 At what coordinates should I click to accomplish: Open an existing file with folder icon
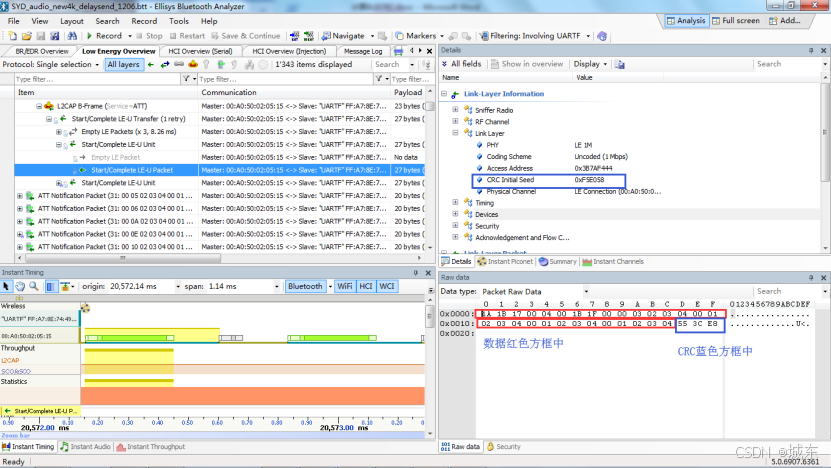(26, 36)
